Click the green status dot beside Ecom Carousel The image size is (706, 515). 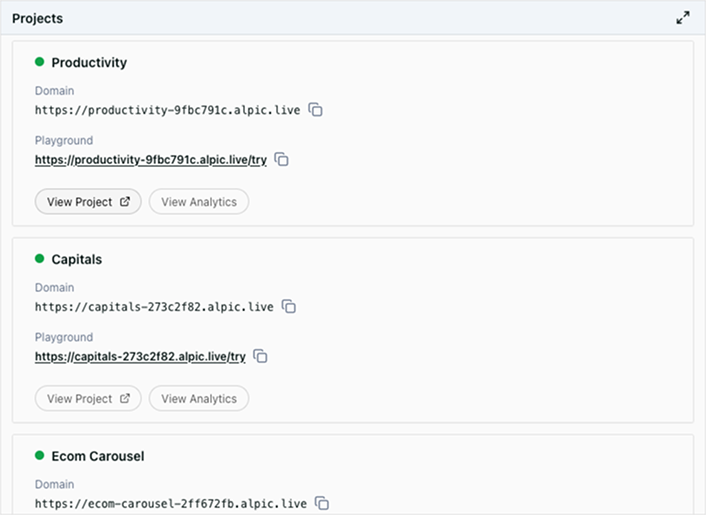40,456
